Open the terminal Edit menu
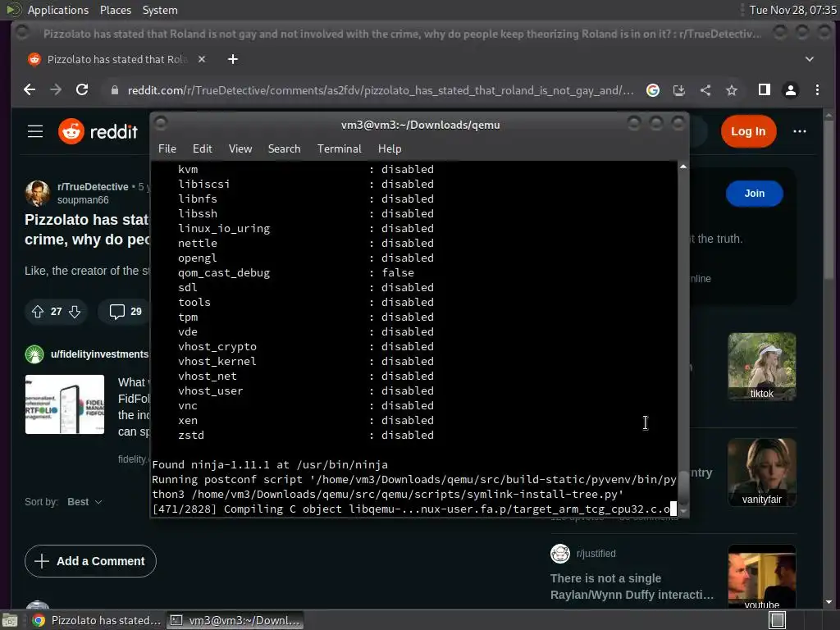 tap(202, 149)
